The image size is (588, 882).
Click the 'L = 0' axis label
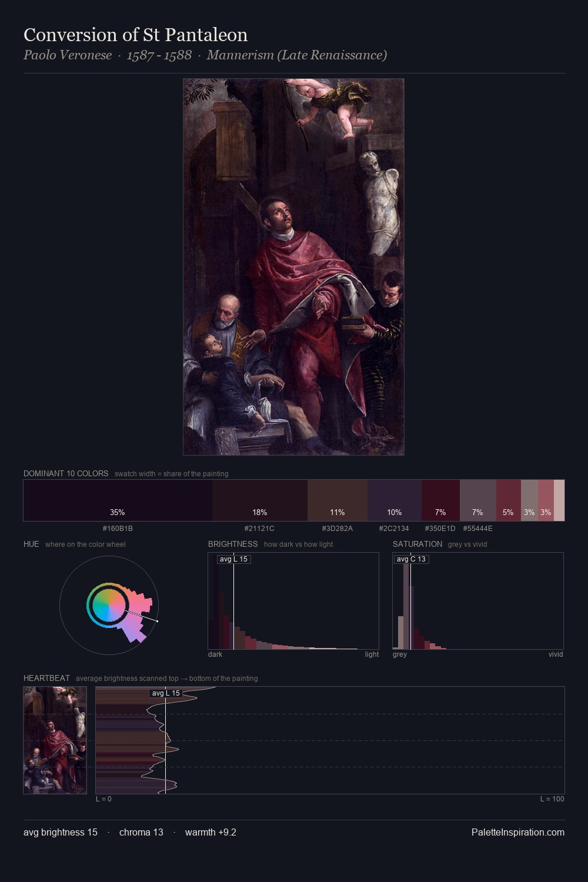[103, 799]
